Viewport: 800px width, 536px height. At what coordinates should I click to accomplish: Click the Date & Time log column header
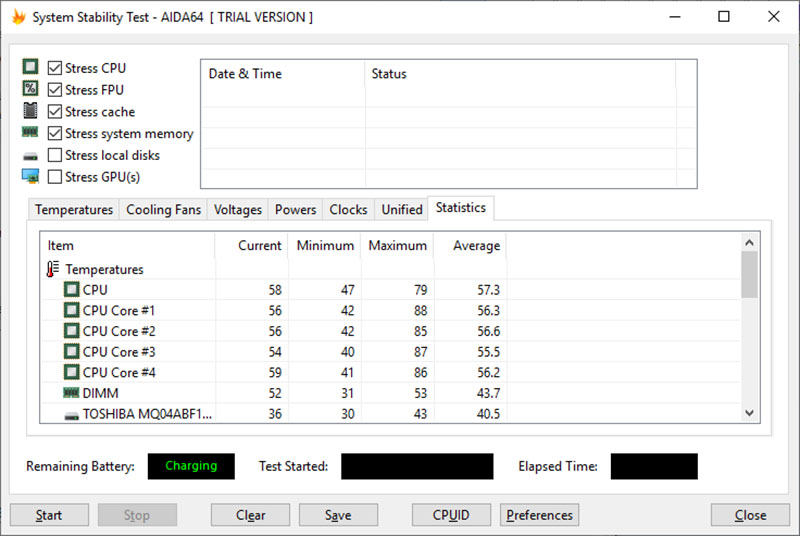point(283,73)
